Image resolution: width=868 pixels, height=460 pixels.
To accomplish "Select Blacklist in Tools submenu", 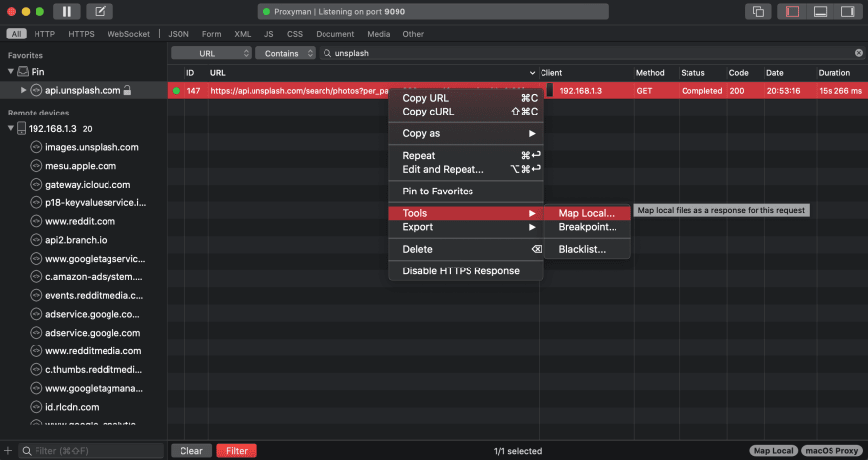I will pyautogui.click(x=587, y=249).
